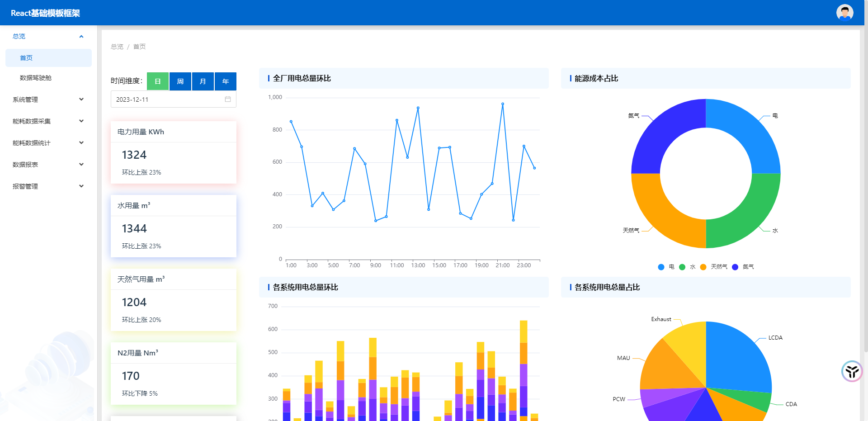Expand the 报警管理 chevron
This screenshot has width=868, height=421.
pyautogui.click(x=81, y=186)
